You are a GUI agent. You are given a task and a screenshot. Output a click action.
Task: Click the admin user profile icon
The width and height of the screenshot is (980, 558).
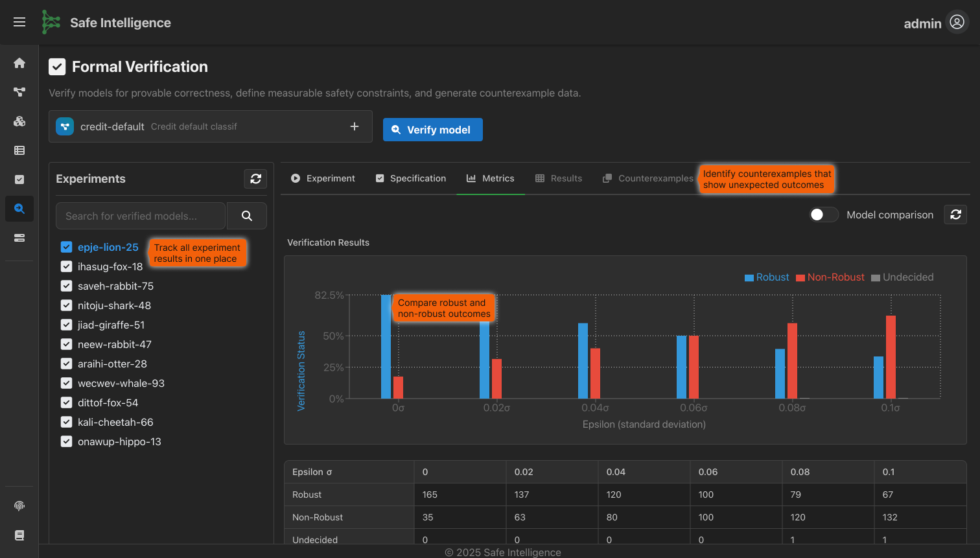pyautogui.click(x=957, y=22)
